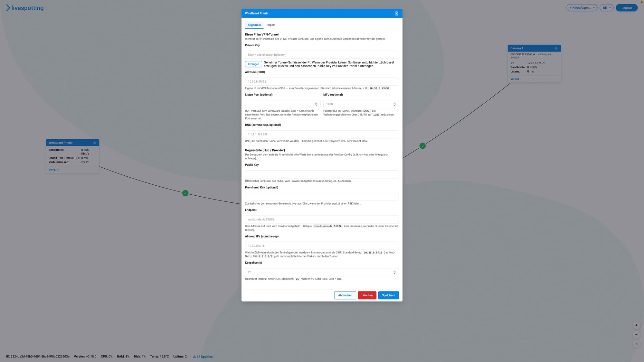Focus the Adresse (CIDR) input field
The width and height of the screenshot is (644, 362).
322,82
